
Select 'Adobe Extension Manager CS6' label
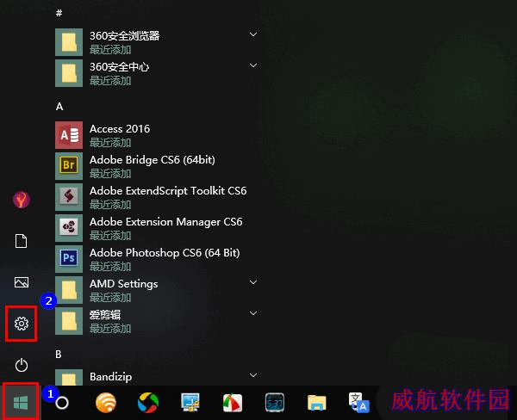click(x=165, y=222)
